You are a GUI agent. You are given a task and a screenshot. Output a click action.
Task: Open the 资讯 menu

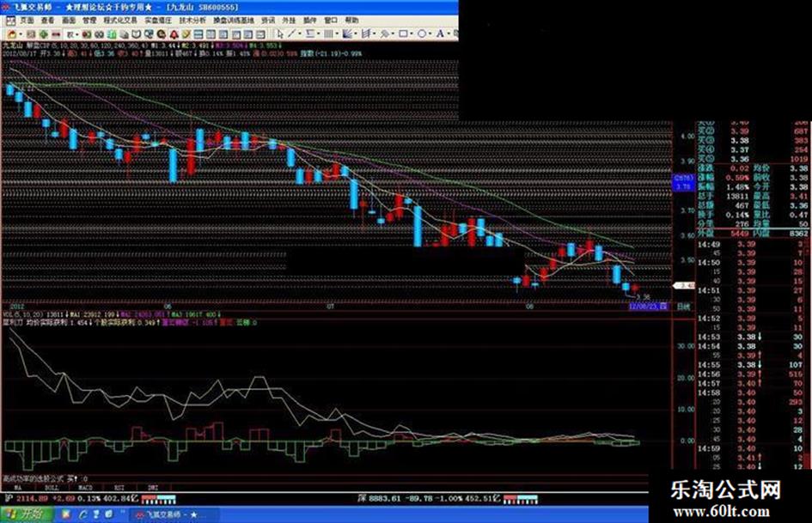[x=268, y=21]
